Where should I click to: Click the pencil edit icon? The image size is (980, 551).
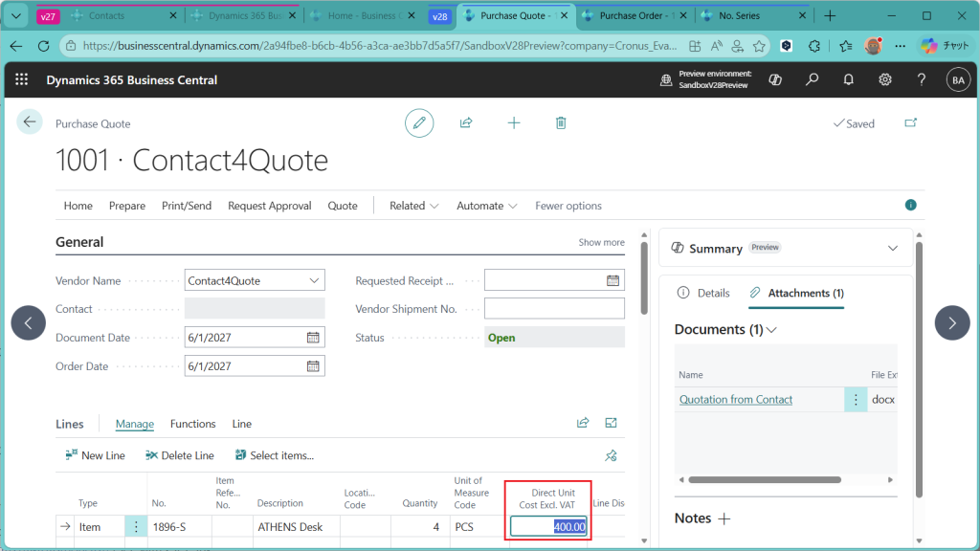(x=418, y=122)
